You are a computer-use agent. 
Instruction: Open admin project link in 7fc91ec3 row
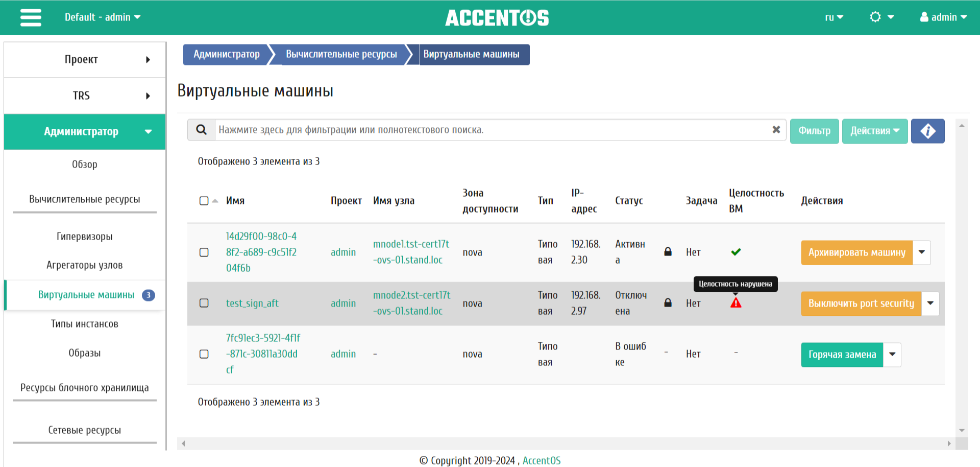[x=343, y=354]
